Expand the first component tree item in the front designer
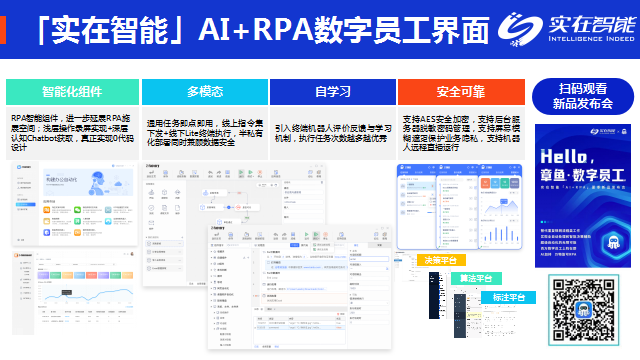 tap(212, 252)
